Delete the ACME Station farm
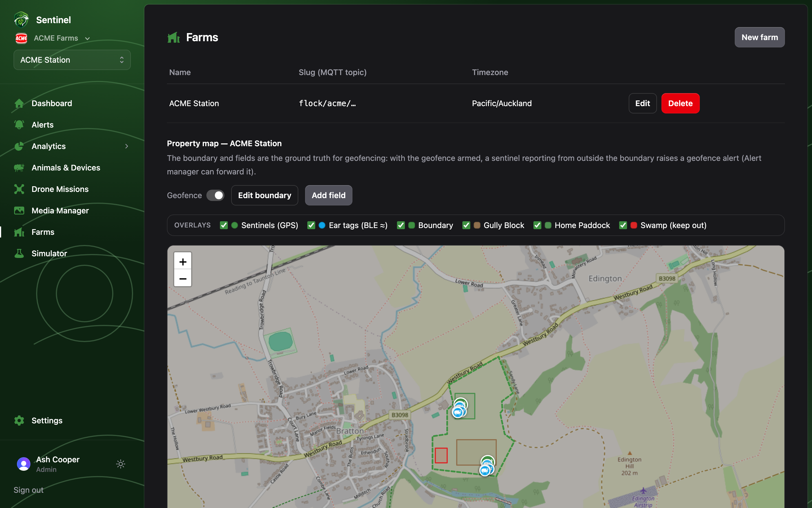This screenshot has height=508, width=812. pos(680,104)
